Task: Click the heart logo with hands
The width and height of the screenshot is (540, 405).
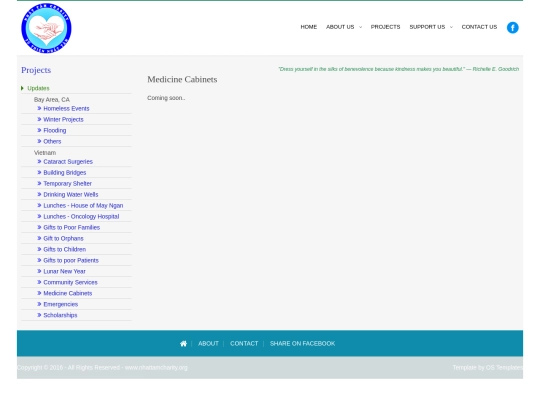Action: (x=46, y=28)
